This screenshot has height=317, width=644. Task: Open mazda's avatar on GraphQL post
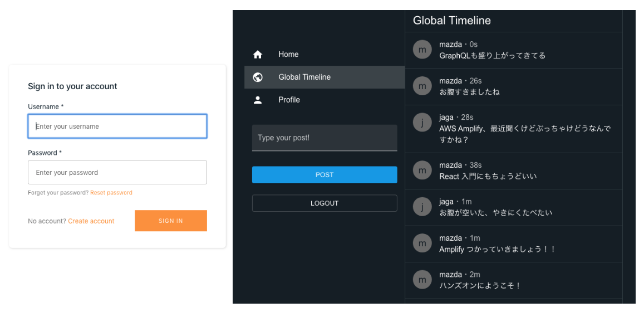tap(422, 50)
